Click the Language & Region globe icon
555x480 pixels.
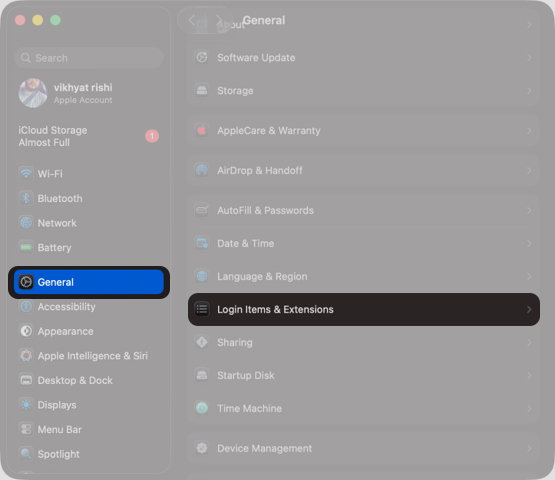click(202, 276)
